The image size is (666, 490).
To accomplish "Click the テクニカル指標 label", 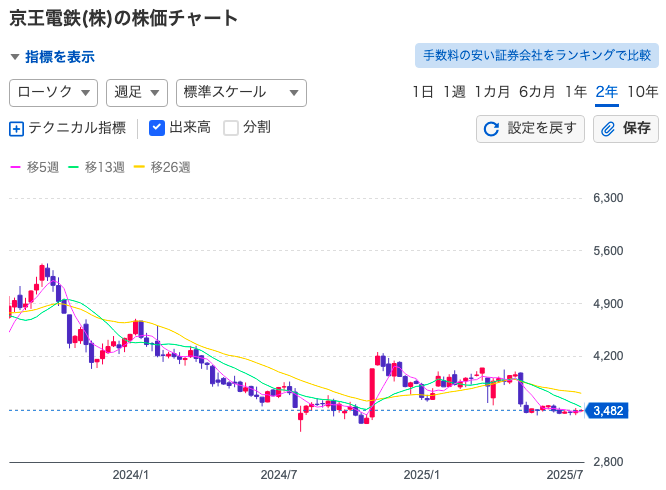I will (77, 128).
